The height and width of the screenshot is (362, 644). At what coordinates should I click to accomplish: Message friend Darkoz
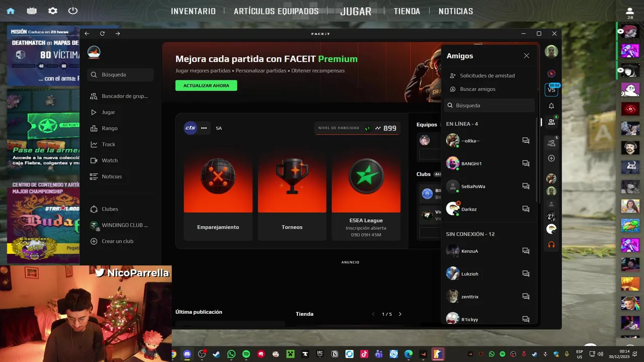tap(526, 209)
